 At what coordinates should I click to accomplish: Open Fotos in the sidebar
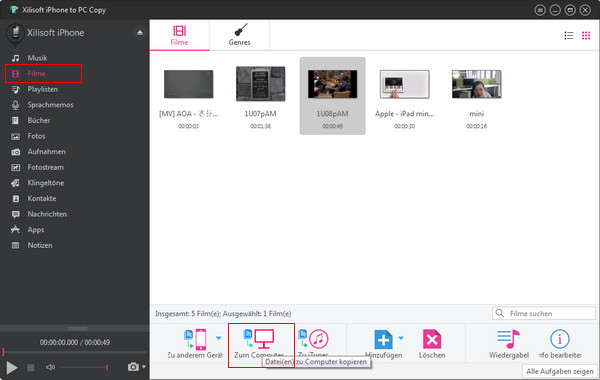36,136
